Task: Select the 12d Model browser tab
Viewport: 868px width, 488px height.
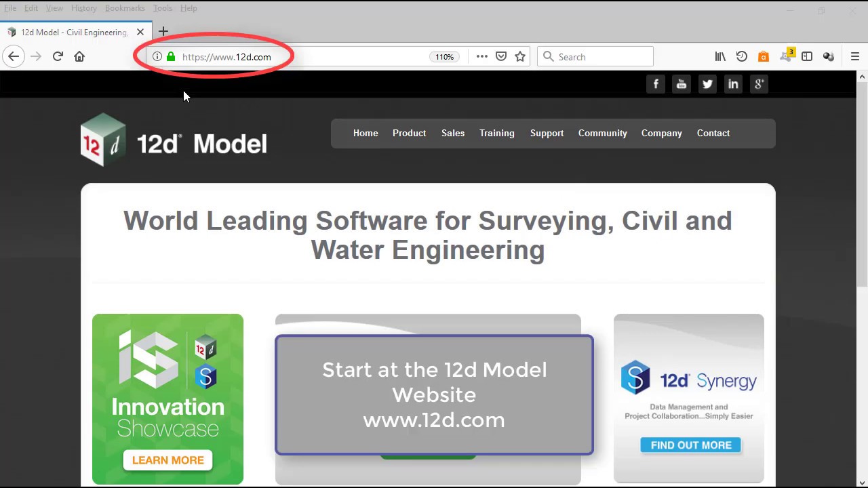Action: 75,32
